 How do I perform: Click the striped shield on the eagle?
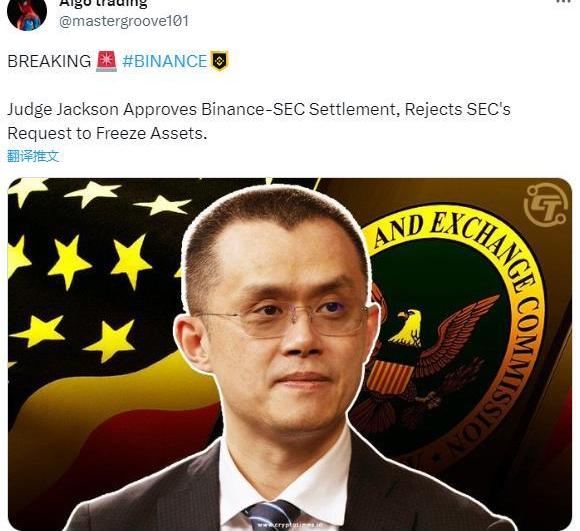[x=389, y=377]
